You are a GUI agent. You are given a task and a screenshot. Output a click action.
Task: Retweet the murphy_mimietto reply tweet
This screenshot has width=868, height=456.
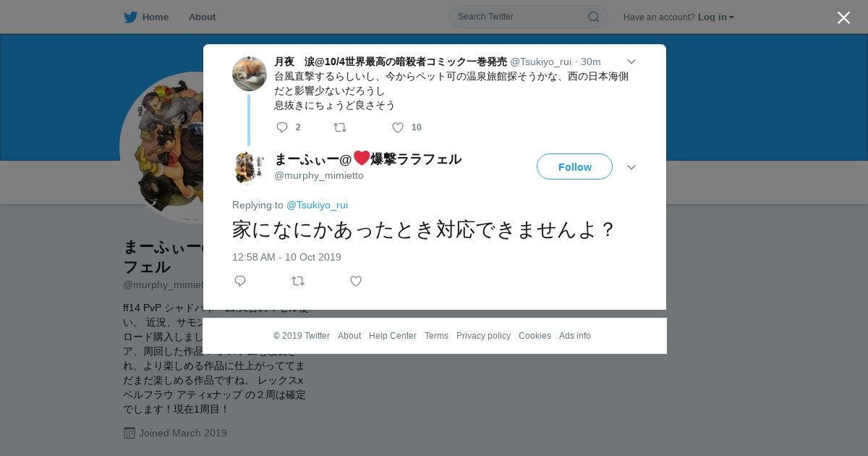pos(297,281)
